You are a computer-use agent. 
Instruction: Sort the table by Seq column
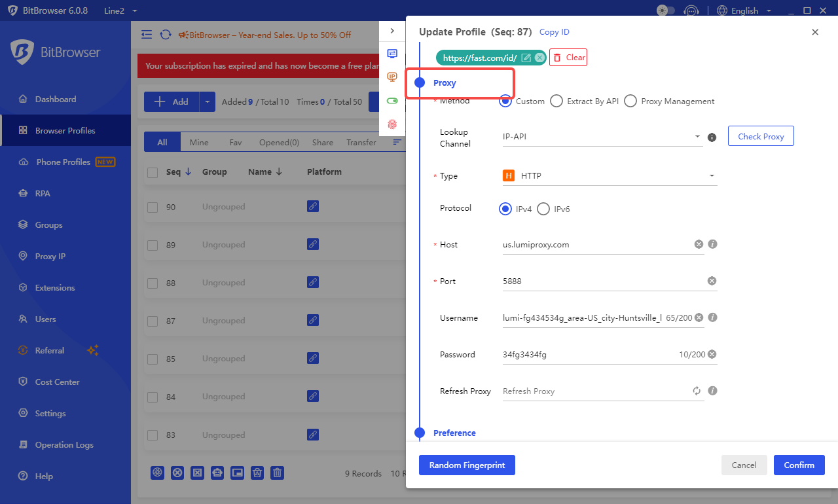[179, 171]
